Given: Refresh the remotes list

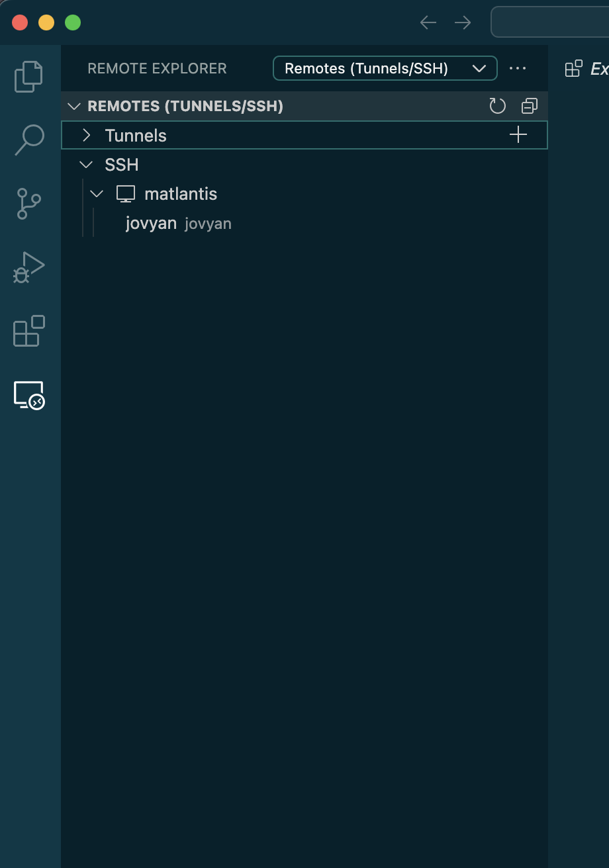Looking at the screenshot, I should coord(497,106).
